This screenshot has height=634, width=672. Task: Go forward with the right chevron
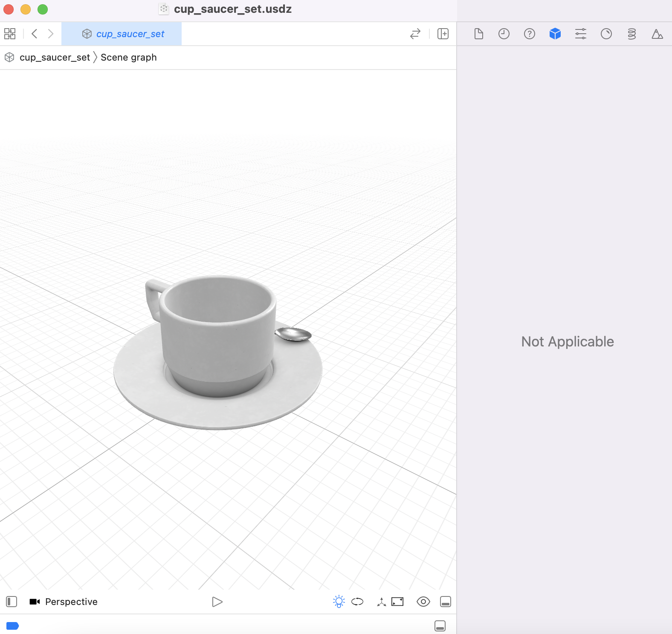[x=51, y=34]
